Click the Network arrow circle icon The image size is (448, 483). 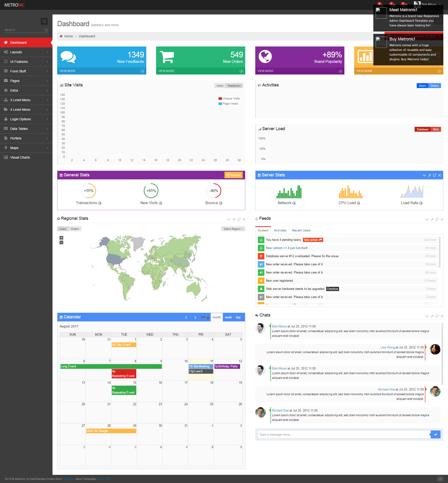pos(294,203)
